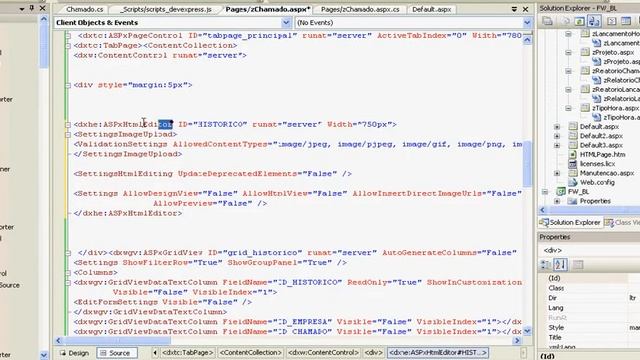Select the Pages/zChamado.aspx* tab
The image size is (640, 360).
pos(268,9)
